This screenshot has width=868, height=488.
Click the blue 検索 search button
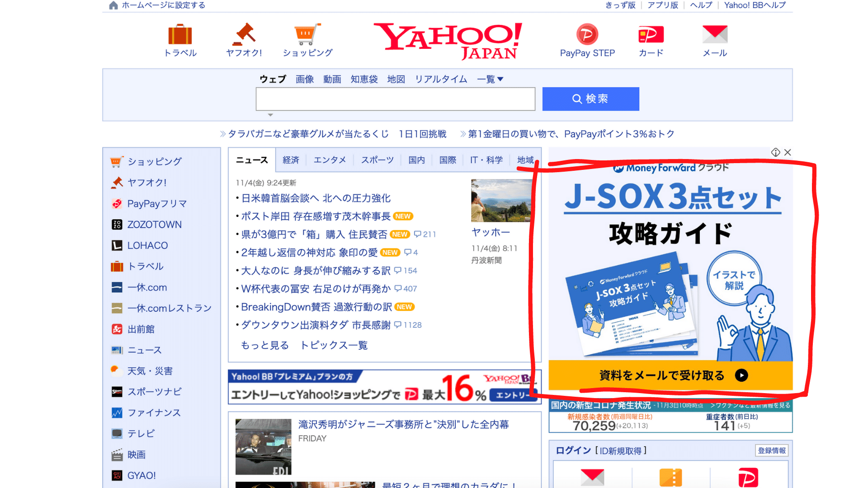(x=590, y=99)
